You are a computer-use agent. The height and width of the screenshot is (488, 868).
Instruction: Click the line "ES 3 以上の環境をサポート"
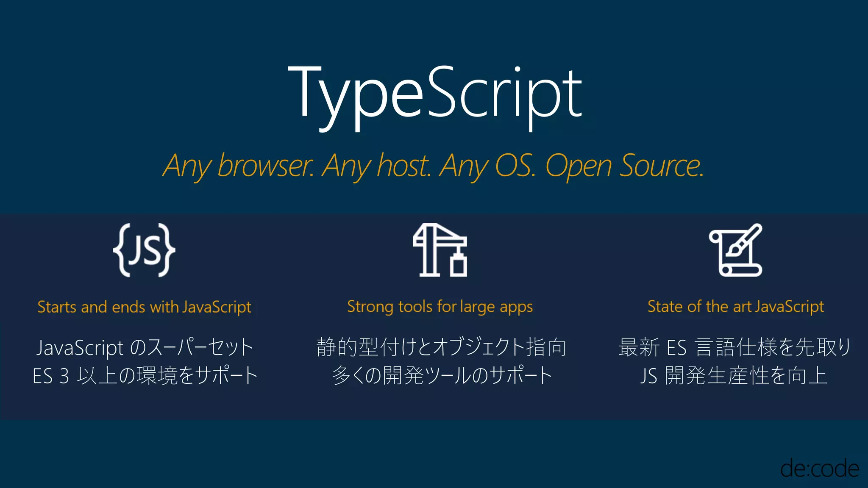[145, 375]
